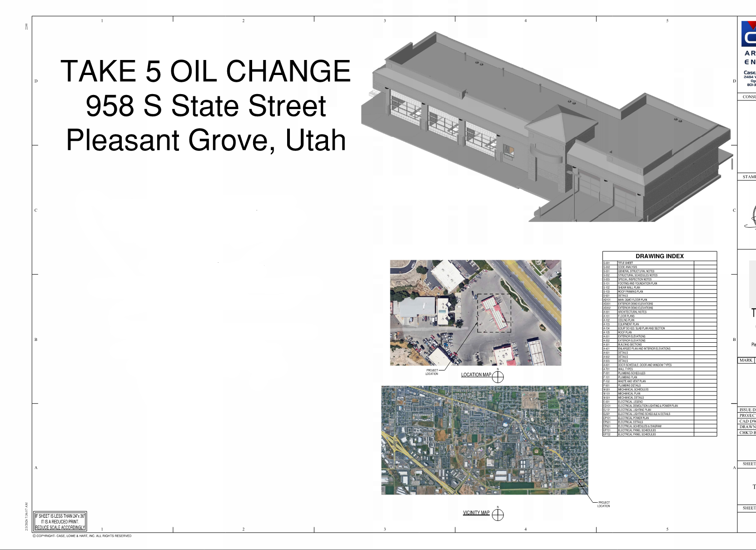Select index row 'GENERAL STRUCTURAL NOTES'
This screenshot has width=756, height=550.
tap(660, 271)
